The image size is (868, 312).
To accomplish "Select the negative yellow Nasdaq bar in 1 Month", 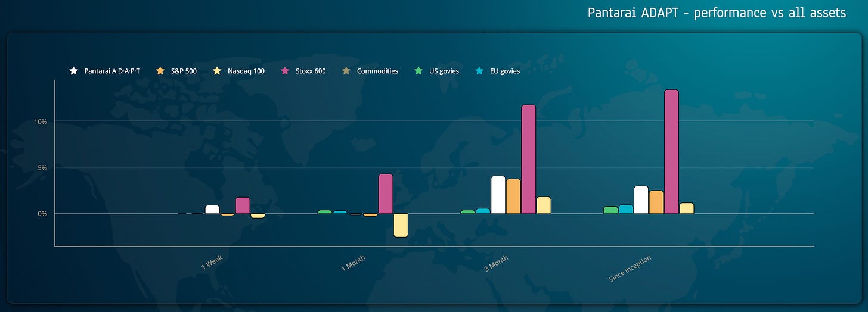I will click(x=401, y=225).
